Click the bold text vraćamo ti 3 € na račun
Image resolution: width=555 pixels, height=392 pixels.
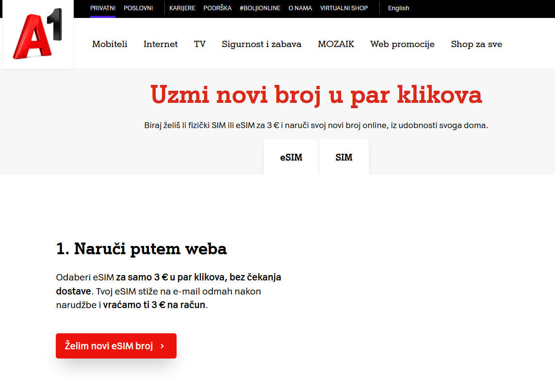(154, 305)
